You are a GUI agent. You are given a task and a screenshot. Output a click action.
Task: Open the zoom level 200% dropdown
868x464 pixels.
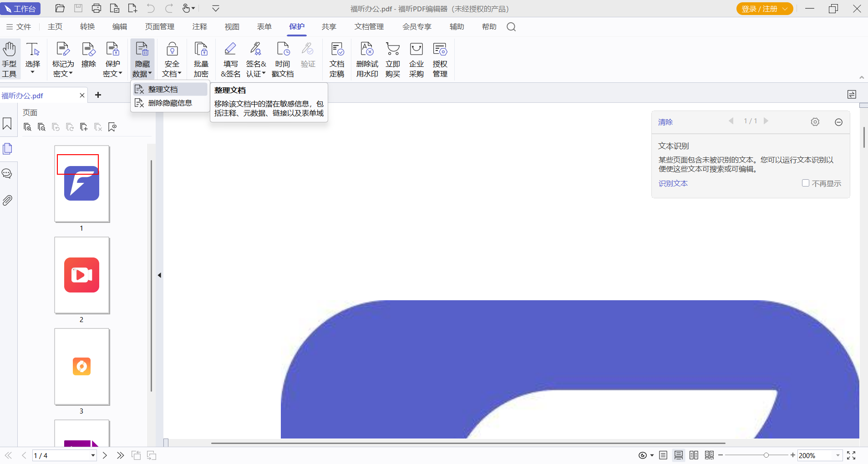pyautogui.click(x=838, y=455)
